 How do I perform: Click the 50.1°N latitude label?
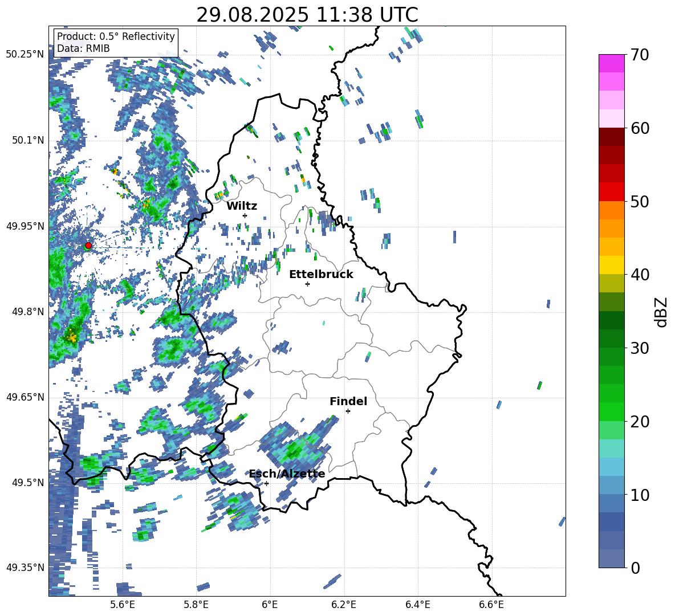pos(28,140)
